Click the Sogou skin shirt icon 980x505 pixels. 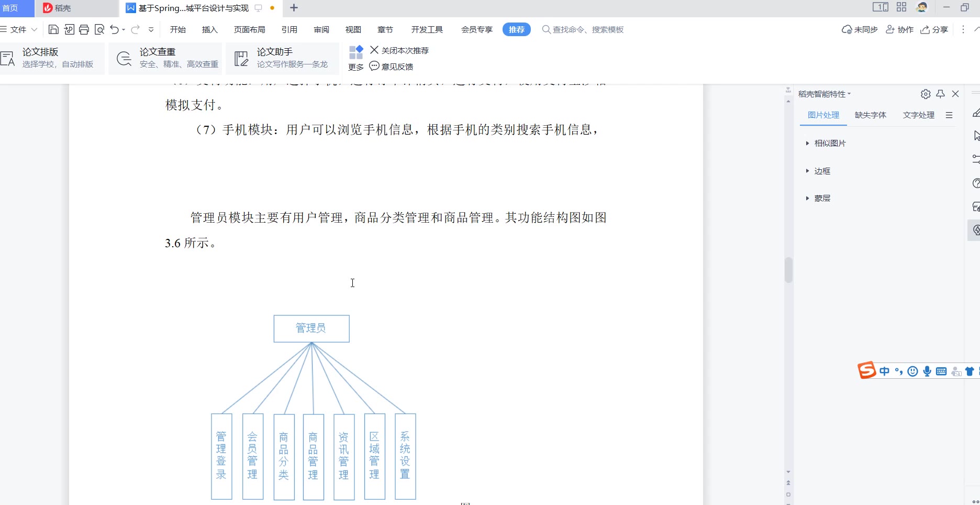pyautogui.click(x=970, y=371)
